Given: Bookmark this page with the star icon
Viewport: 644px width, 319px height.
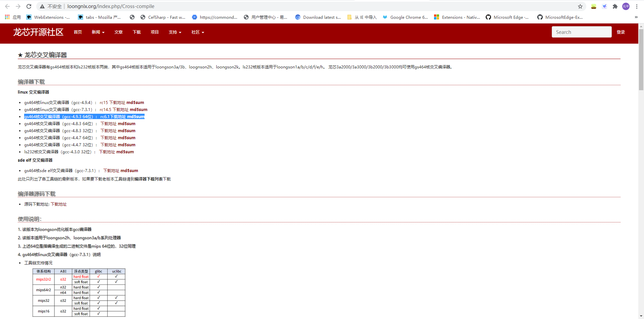Looking at the screenshot, I should coord(580,6).
